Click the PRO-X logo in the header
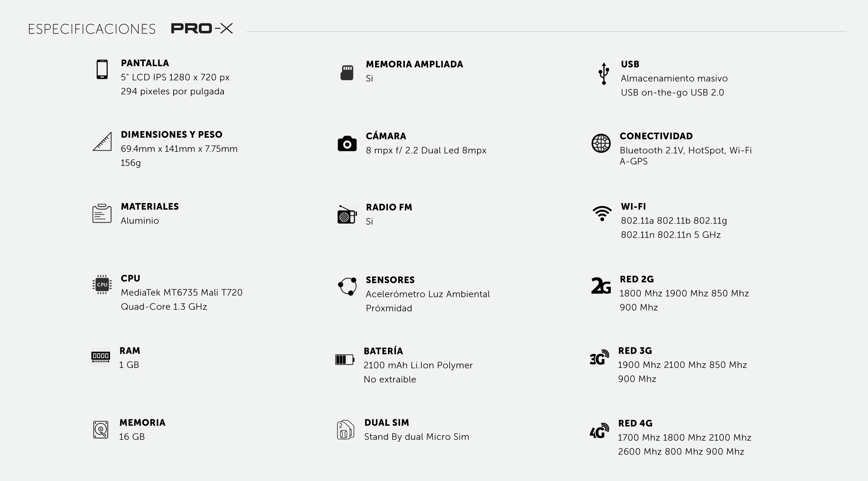The width and height of the screenshot is (868, 481). (202, 28)
